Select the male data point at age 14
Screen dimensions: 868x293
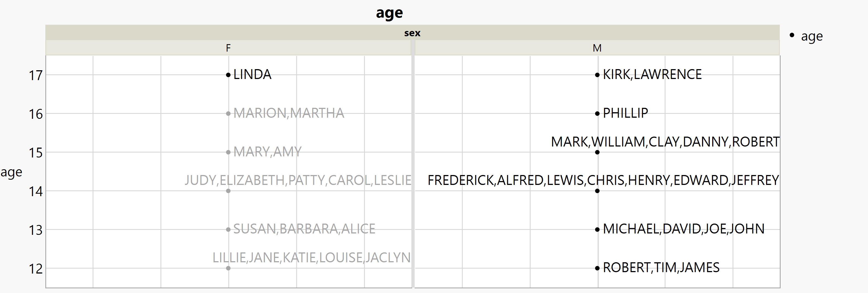pos(597,191)
